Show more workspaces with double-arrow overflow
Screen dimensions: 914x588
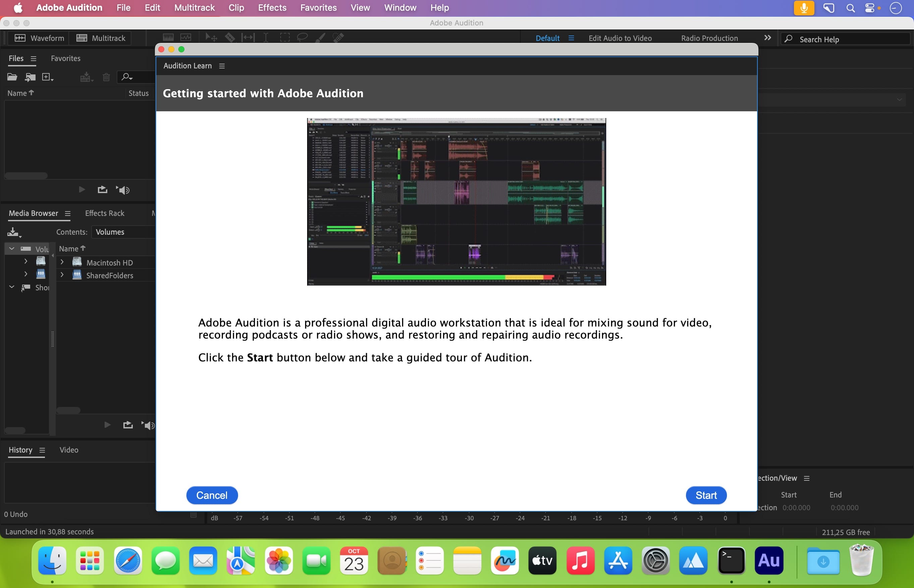coord(768,38)
